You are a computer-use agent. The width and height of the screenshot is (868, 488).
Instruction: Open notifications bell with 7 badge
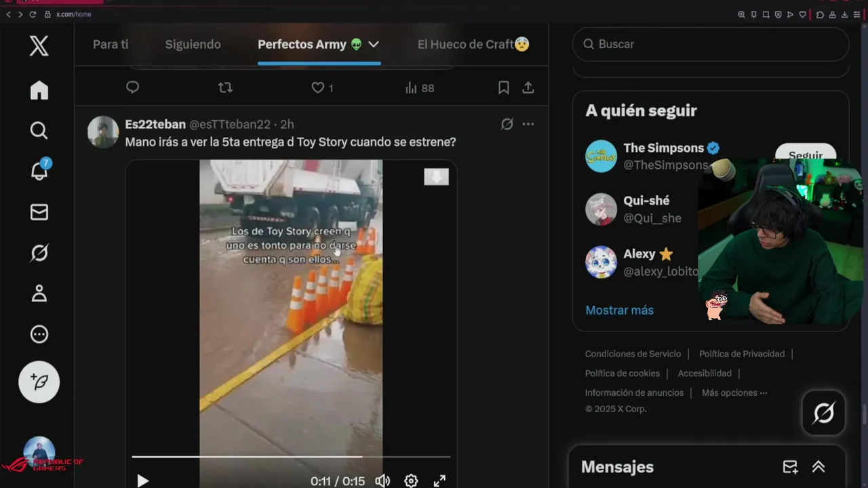(x=39, y=171)
